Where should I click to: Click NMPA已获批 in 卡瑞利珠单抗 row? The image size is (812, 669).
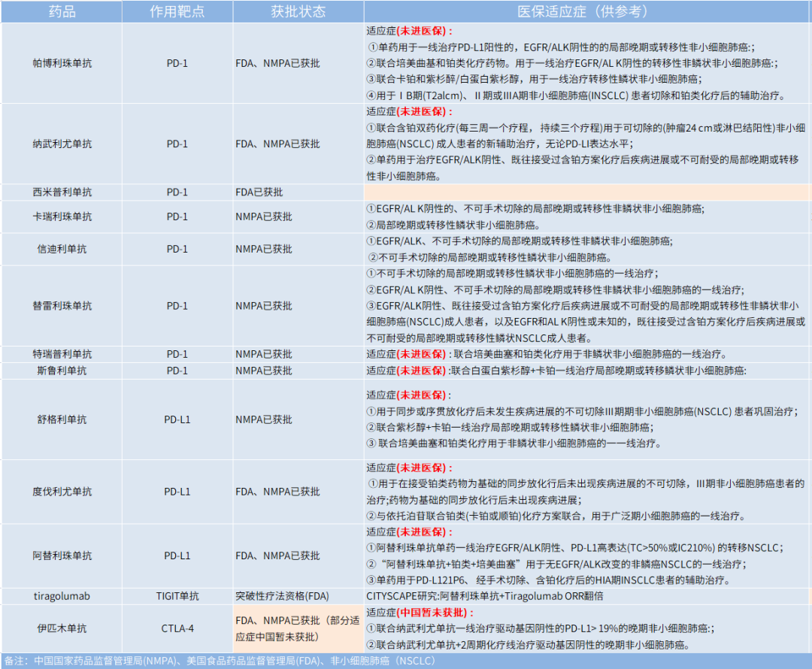point(298,216)
